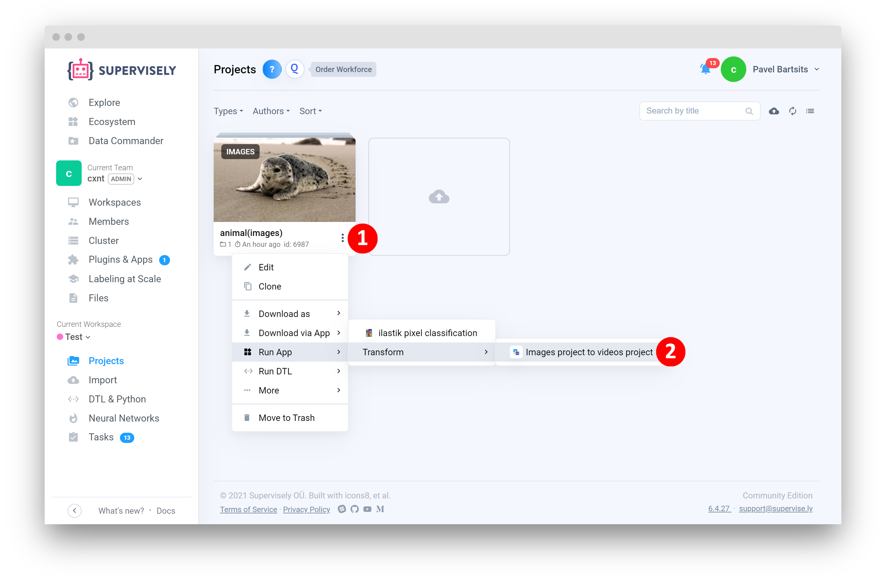Open the Neural Networks sidebar item
The height and width of the screenshot is (588, 886).
[x=124, y=418]
